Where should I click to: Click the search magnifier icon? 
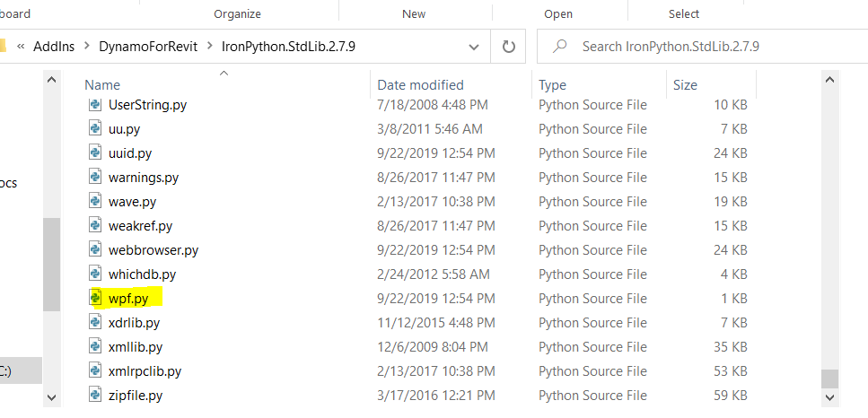click(559, 46)
